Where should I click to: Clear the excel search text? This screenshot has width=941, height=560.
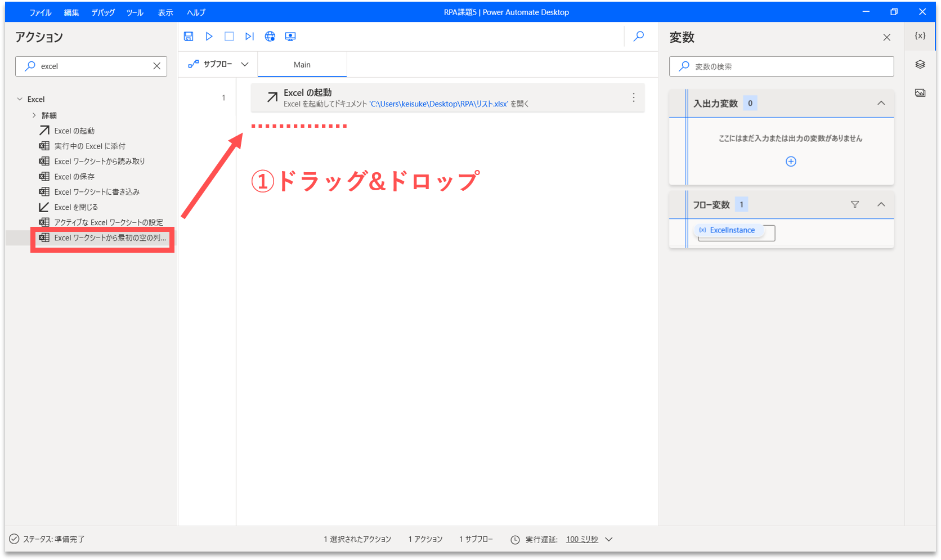tap(157, 66)
